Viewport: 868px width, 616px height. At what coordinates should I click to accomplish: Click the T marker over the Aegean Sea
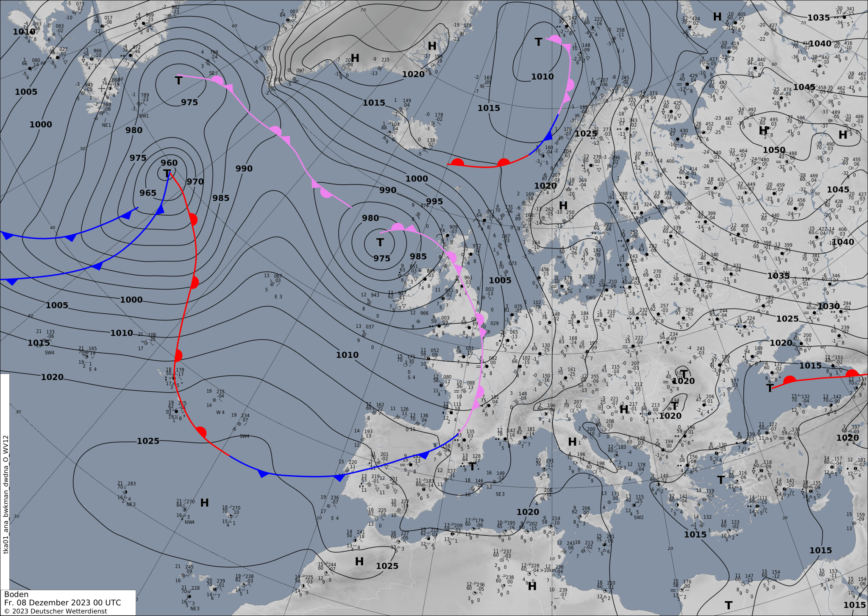(721, 480)
